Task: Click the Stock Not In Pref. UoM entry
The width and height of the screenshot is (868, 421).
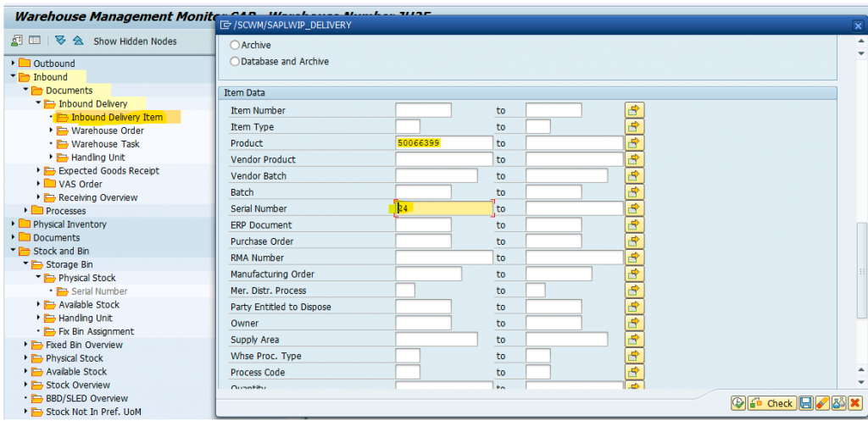Action: pyautogui.click(x=93, y=412)
